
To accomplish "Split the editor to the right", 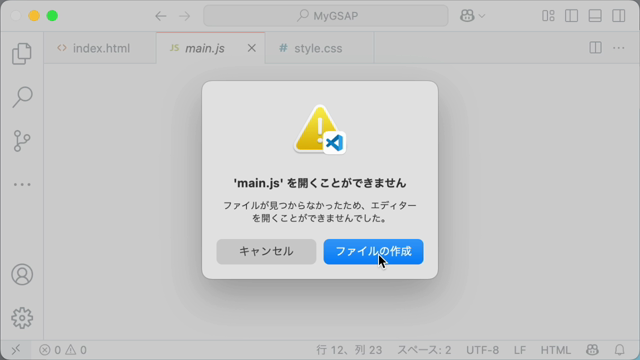I will click(596, 48).
